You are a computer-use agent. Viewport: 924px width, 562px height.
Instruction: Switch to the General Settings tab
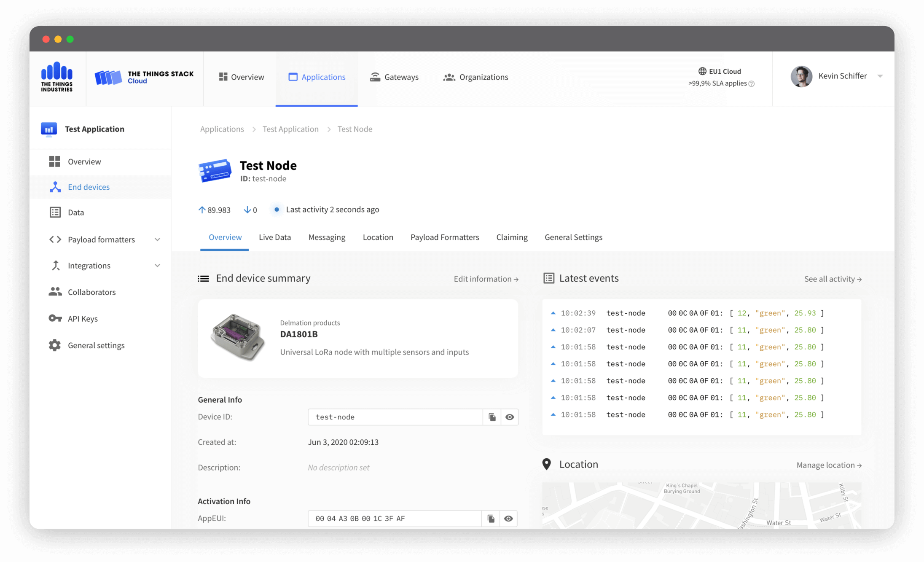pyautogui.click(x=573, y=237)
